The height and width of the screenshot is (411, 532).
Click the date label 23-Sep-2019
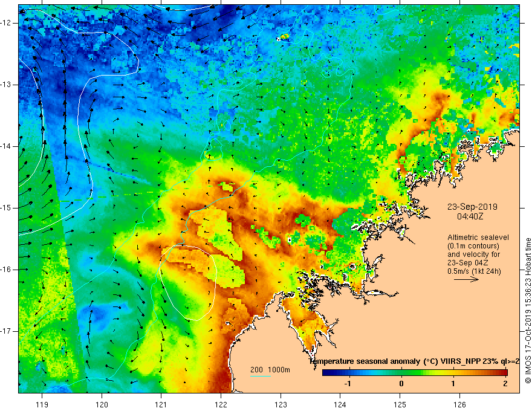point(472,207)
